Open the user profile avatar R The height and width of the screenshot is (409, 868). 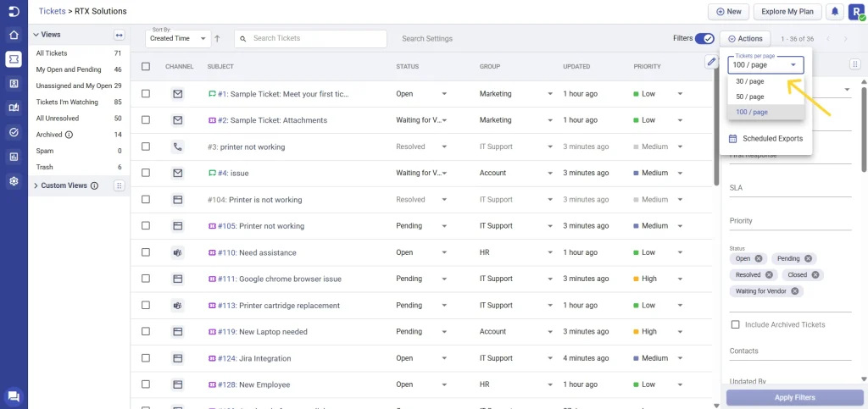coord(856,12)
